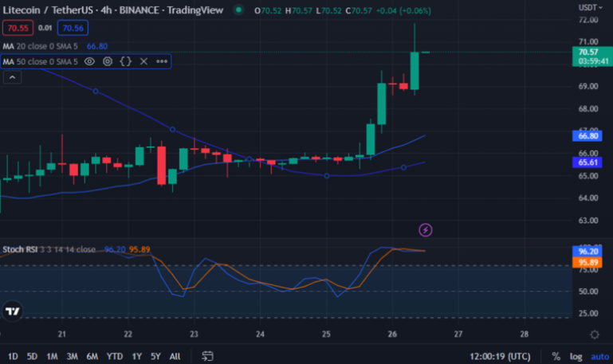Image resolution: width=613 pixels, height=364 pixels.
Task: Collapse the indicator legend arrow
Action: 13,77
